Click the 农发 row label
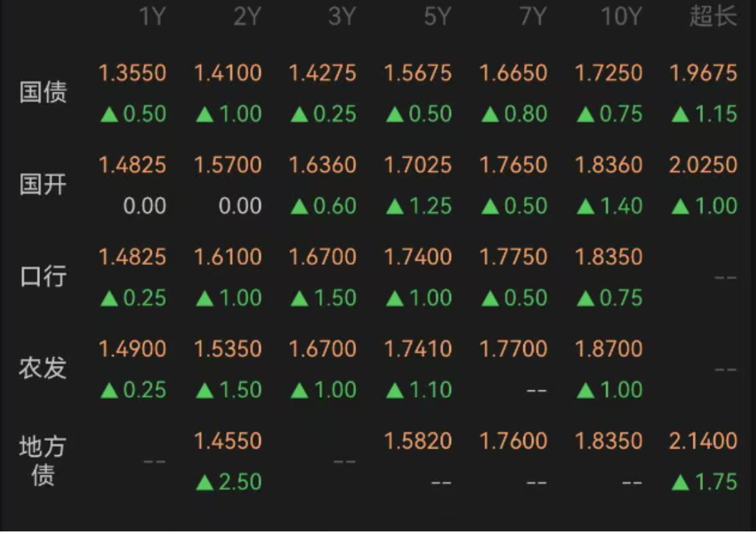The width and height of the screenshot is (756, 534). point(43,368)
